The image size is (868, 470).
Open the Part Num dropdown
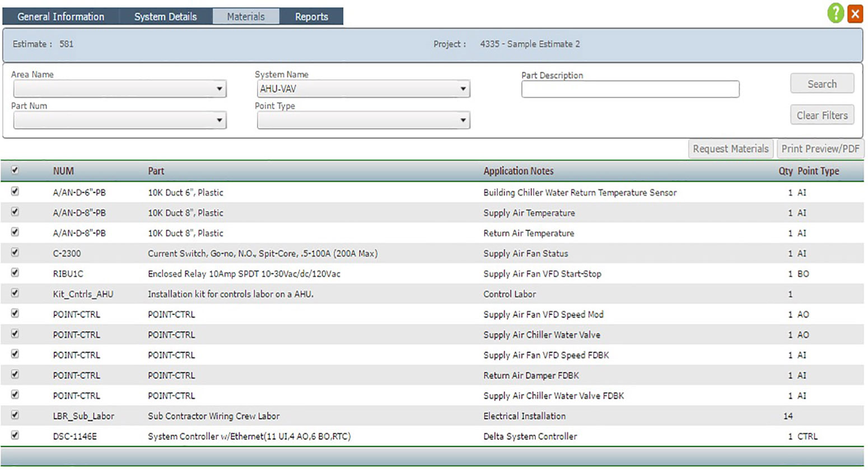(x=120, y=120)
